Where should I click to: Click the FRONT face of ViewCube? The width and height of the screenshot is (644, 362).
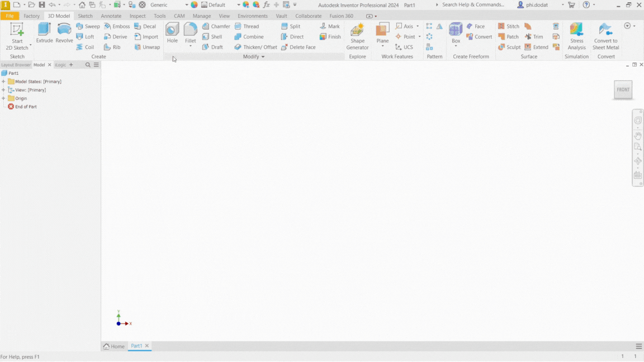623,89
